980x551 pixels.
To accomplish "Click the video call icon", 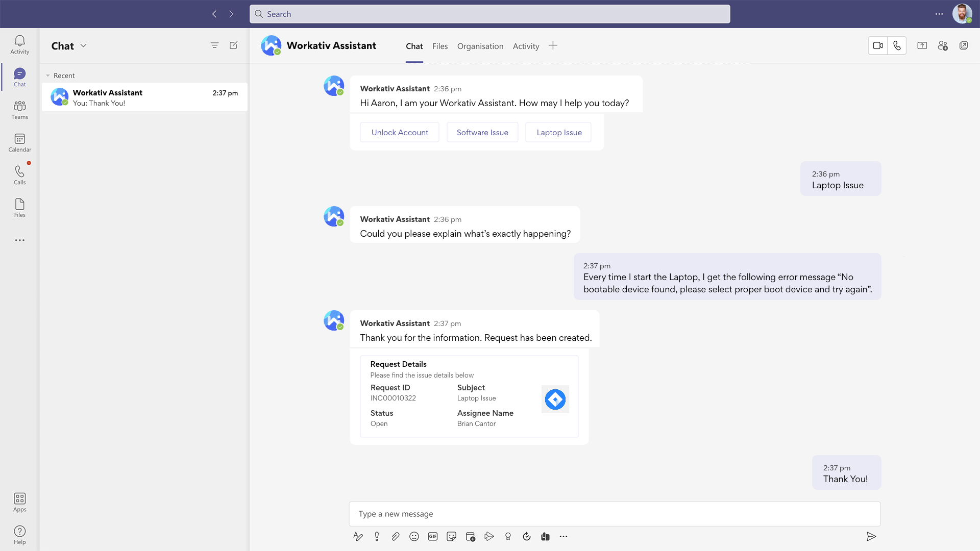I will point(878,45).
